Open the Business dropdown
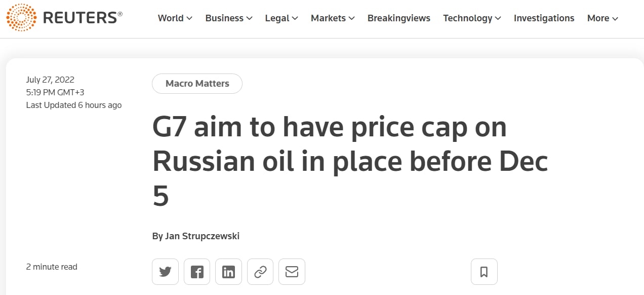 228,18
